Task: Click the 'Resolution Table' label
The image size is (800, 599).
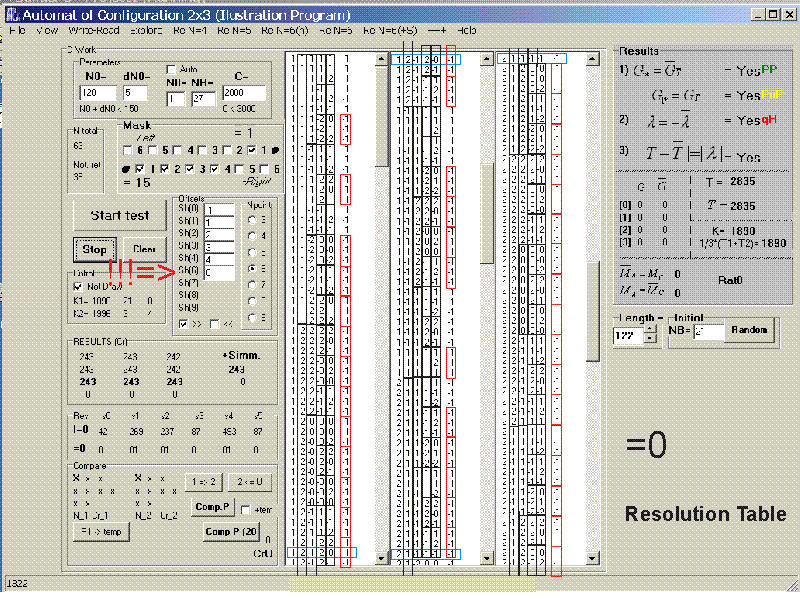Action: 706,514
